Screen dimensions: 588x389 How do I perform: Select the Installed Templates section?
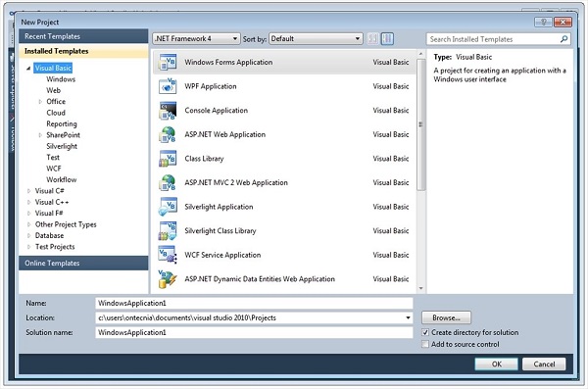pyautogui.click(x=83, y=51)
